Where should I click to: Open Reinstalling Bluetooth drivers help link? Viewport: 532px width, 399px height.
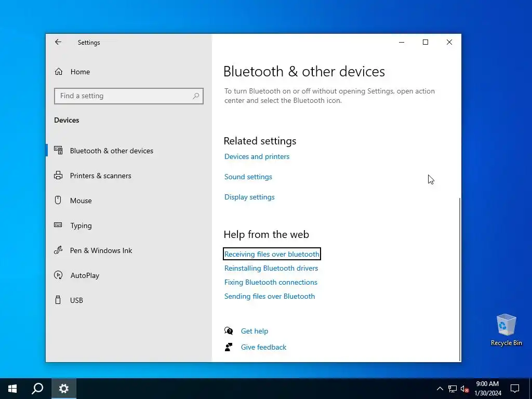pos(271,268)
